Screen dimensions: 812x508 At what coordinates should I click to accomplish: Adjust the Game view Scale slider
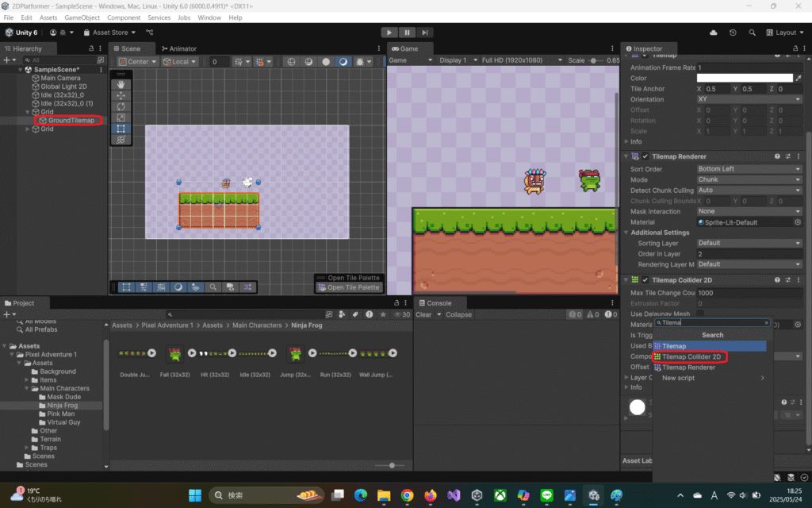(x=596, y=60)
